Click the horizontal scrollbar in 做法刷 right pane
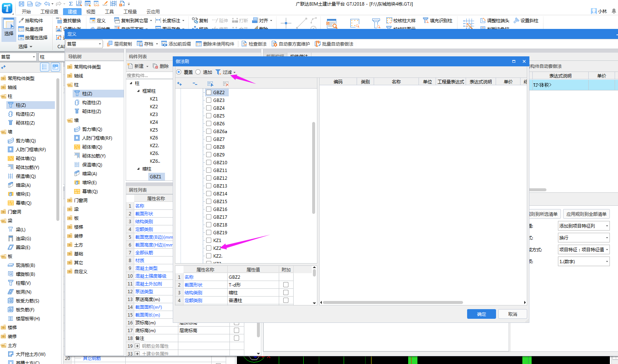618x364 pixels. click(393, 302)
